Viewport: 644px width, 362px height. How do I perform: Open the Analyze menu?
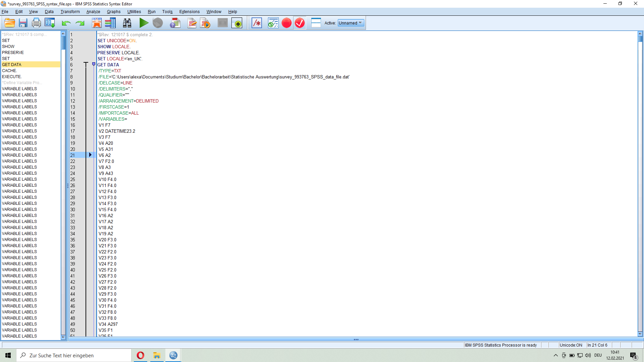pos(93,12)
